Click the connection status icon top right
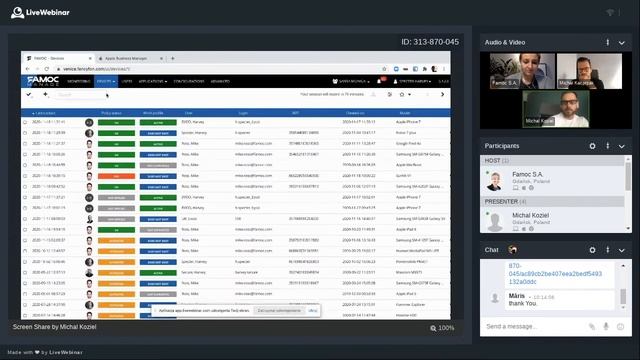Viewport: 640px width, 360px height. tap(610, 13)
